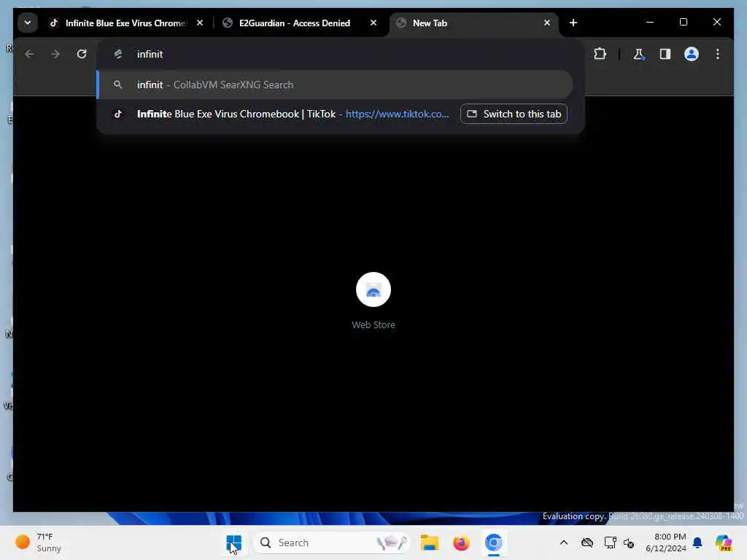The height and width of the screenshot is (560, 747).
Task: Show hidden tray icons chevron
Action: tap(564, 542)
